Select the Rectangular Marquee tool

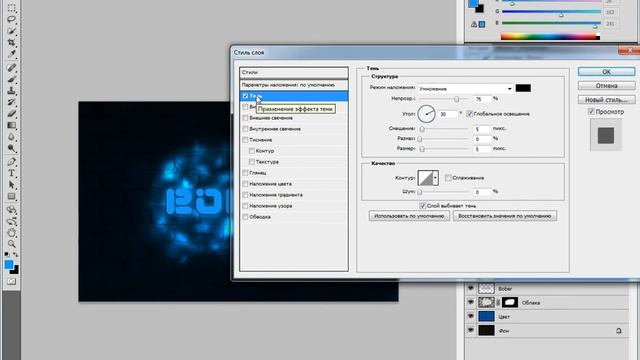pyautogui.click(x=11, y=7)
